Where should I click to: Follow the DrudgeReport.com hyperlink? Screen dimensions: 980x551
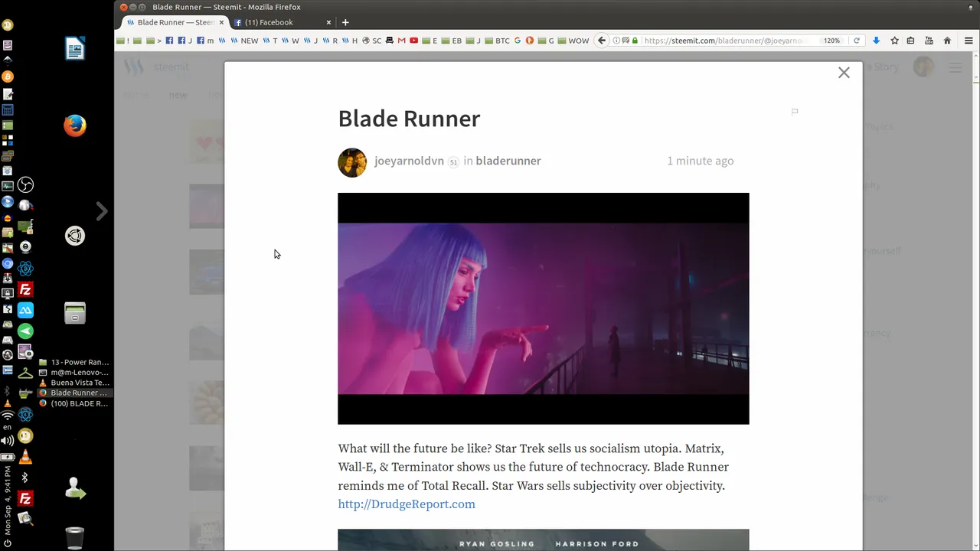click(407, 504)
